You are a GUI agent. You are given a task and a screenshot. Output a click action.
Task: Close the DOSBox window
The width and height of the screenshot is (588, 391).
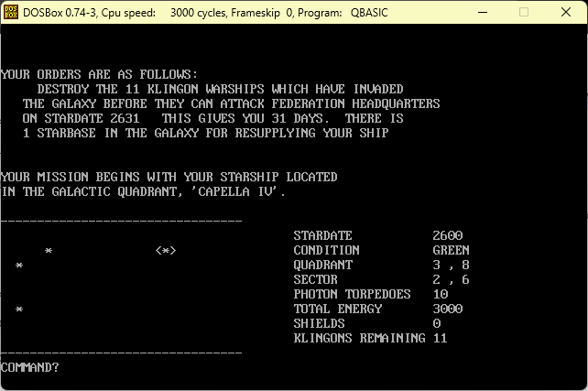[566, 13]
